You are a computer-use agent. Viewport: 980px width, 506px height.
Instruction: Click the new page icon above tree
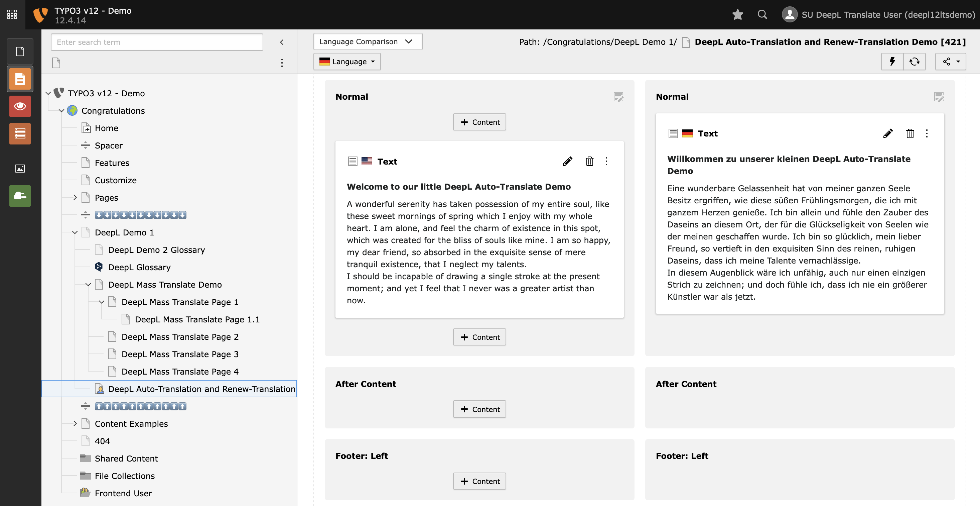56,63
